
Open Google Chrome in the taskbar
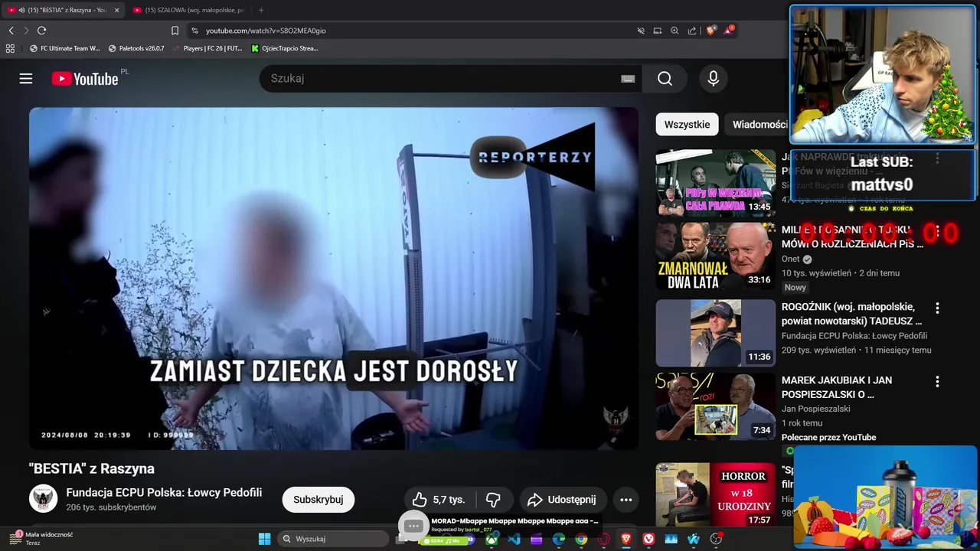pos(581,539)
